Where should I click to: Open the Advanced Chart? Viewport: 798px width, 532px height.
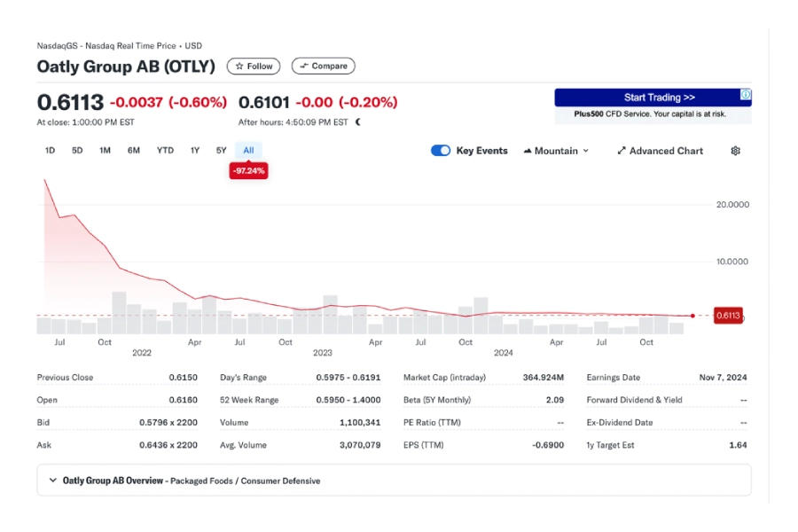660,151
